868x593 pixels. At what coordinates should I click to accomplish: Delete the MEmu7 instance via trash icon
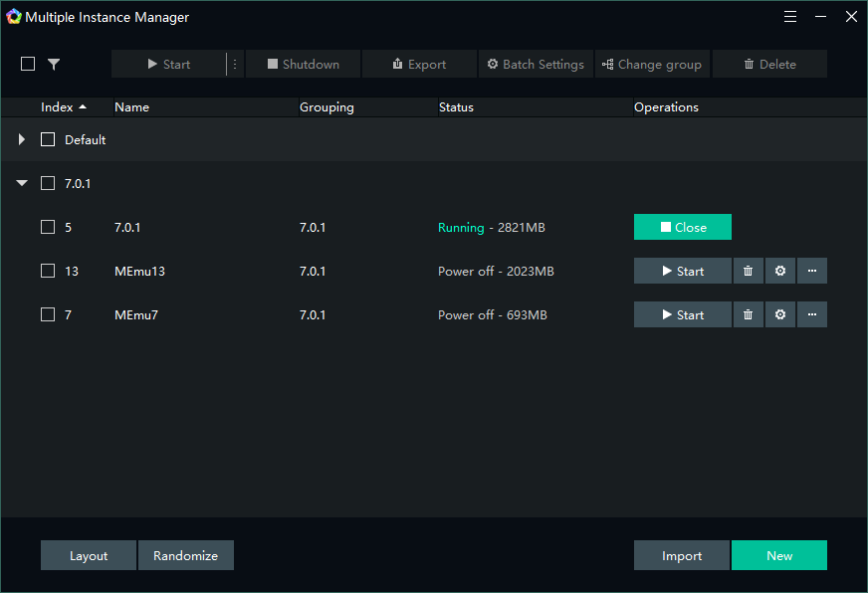click(749, 314)
